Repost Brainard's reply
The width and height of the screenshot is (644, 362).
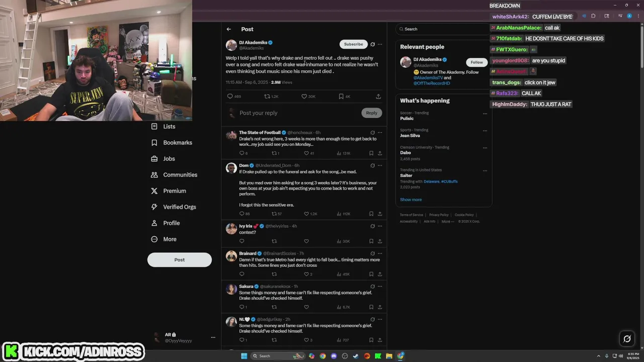[x=274, y=274]
